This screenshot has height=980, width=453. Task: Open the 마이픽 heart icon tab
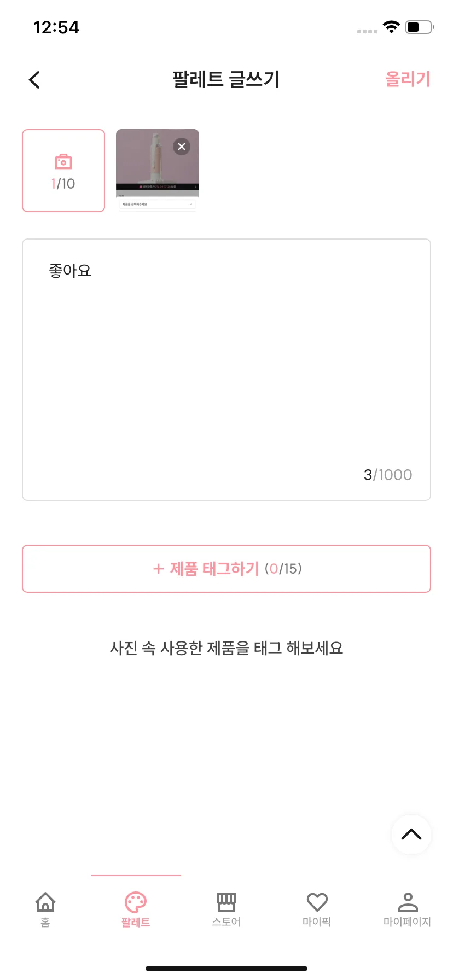point(317,909)
